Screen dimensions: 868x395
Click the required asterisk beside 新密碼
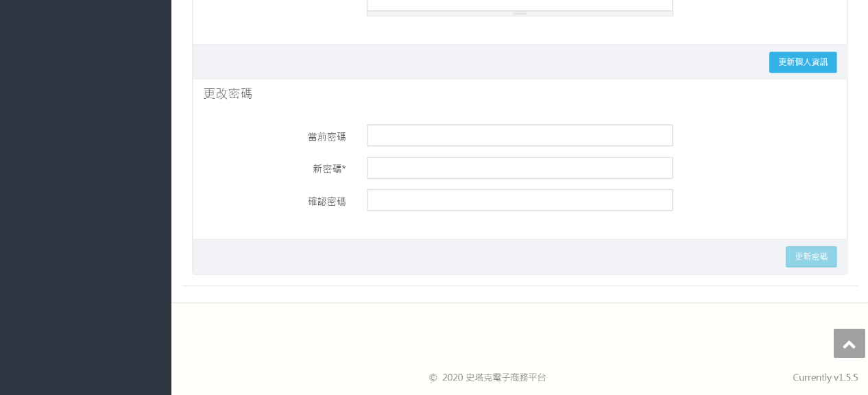(344, 167)
